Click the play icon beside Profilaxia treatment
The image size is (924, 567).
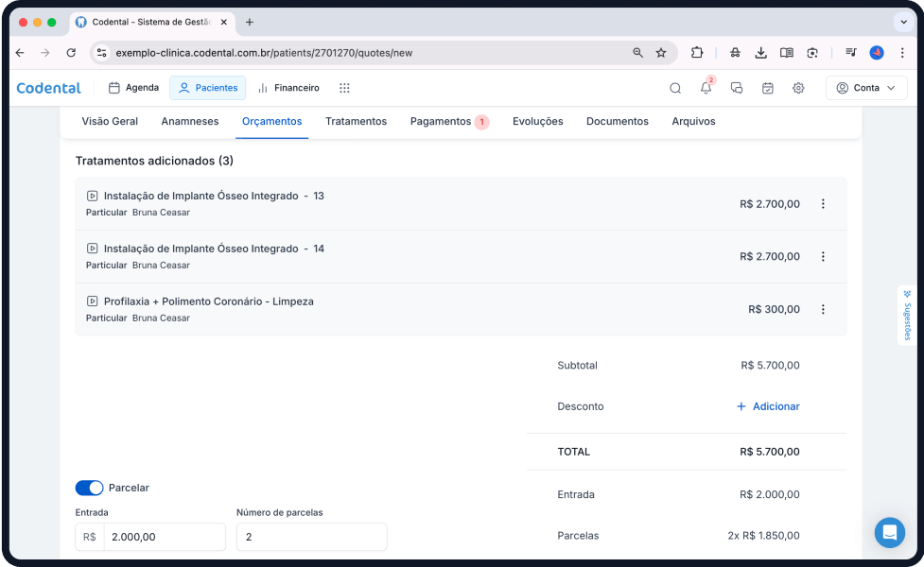click(x=92, y=301)
